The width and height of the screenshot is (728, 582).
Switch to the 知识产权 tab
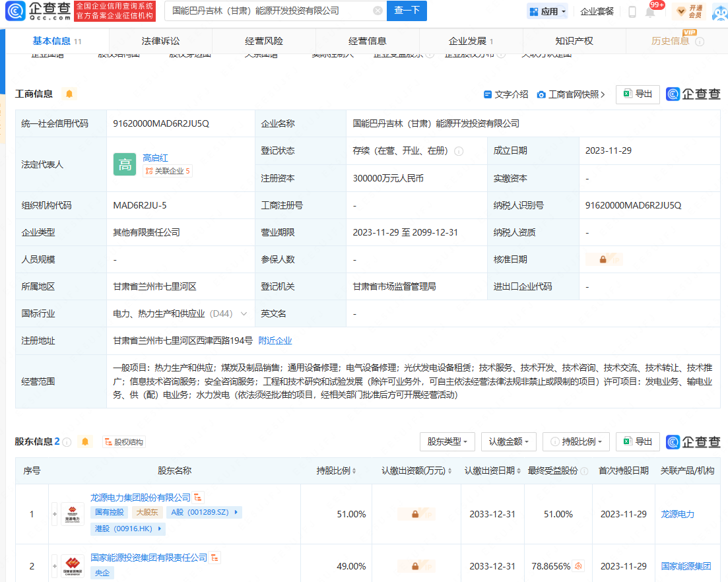pyautogui.click(x=574, y=41)
